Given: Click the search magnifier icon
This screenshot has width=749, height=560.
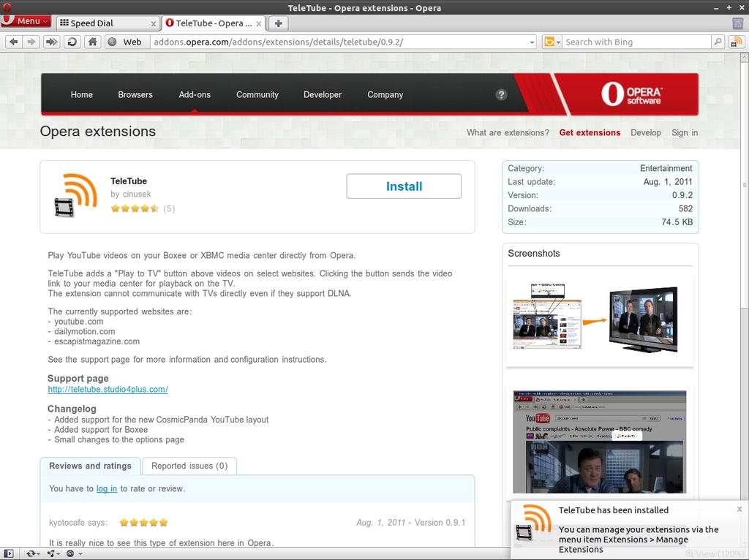Looking at the screenshot, I should coord(718,42).
